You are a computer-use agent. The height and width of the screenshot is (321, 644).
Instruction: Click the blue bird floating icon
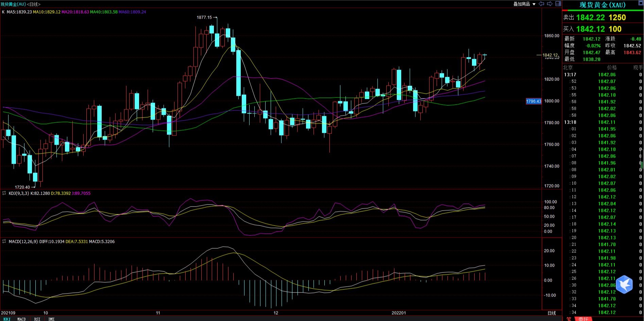pos(624,284)
